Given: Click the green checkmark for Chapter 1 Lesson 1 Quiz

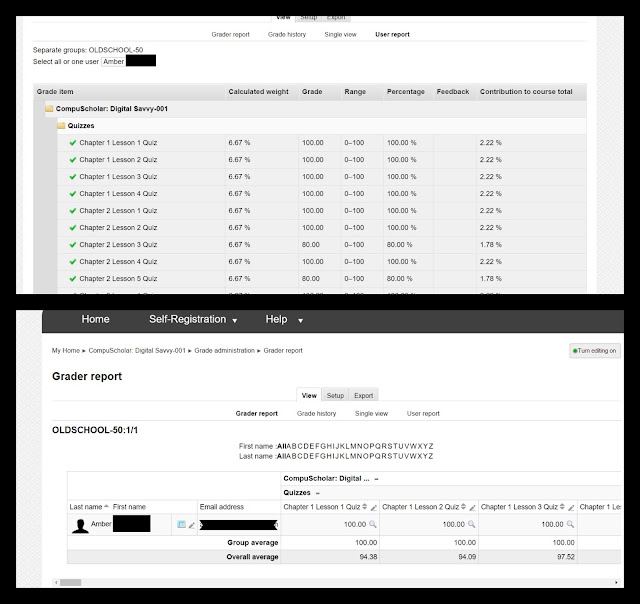Looking at the screenshot, I should click(x=73, y=143).
